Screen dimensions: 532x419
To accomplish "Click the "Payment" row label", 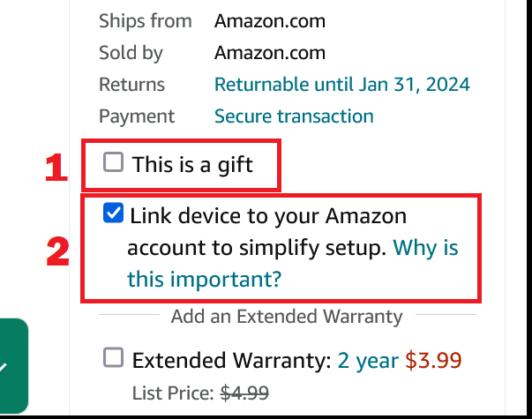I will pyautogui.click(x=137, y=116).
